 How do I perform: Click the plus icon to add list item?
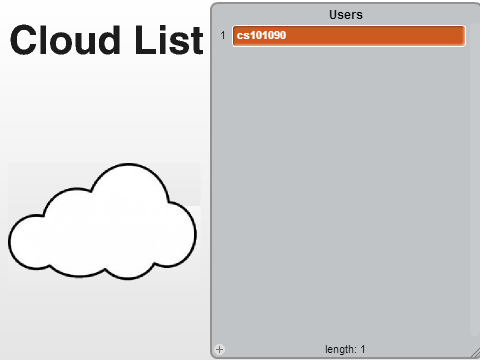point(219,349)
